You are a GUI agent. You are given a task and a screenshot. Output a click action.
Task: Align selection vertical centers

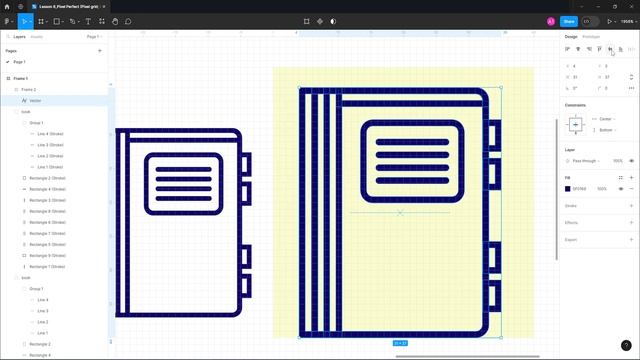coord(610,49)
